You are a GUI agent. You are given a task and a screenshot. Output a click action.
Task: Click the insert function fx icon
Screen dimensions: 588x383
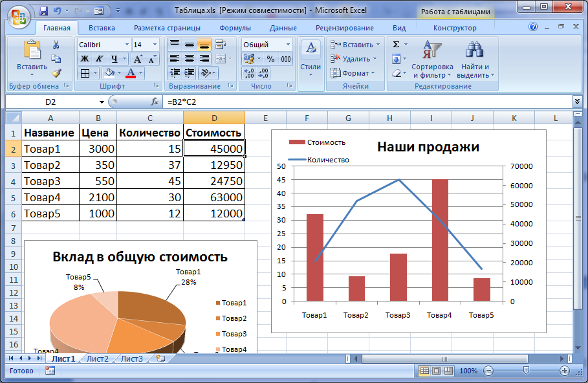point(155,102)
